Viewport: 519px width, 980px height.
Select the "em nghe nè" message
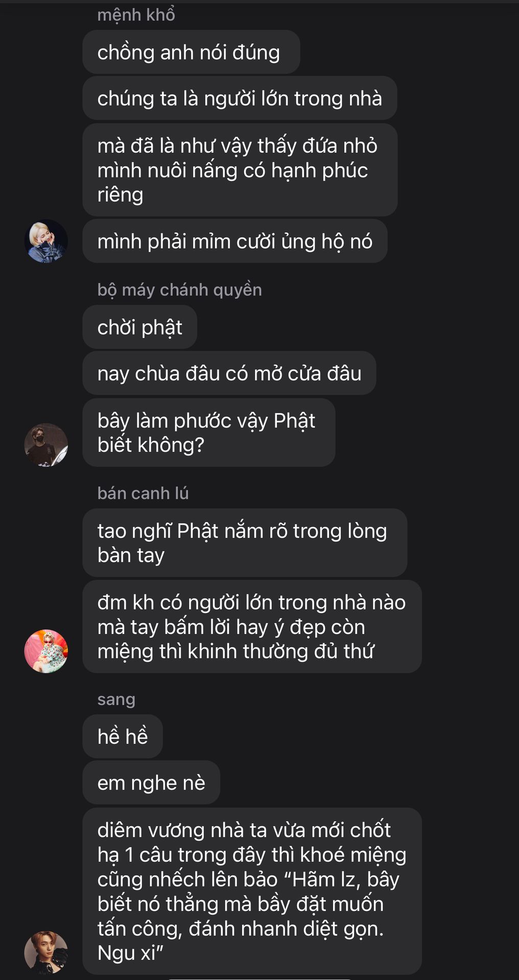151,782
